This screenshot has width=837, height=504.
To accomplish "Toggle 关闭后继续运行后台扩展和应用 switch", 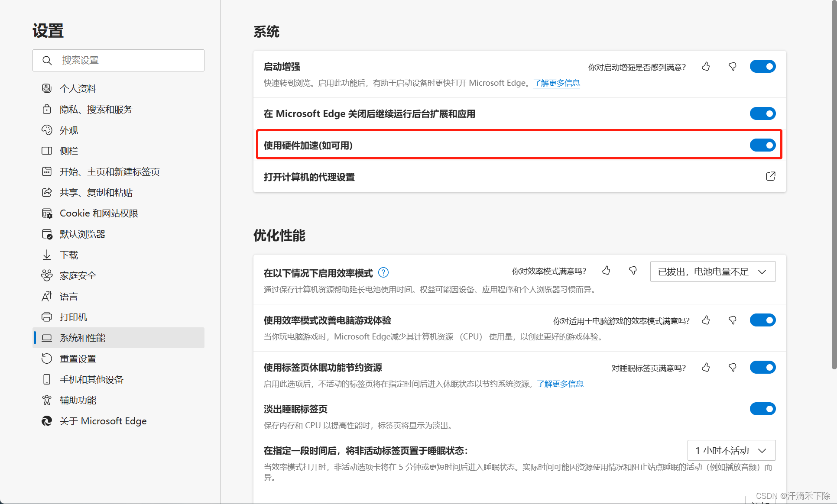I will (x=762, y=113).
